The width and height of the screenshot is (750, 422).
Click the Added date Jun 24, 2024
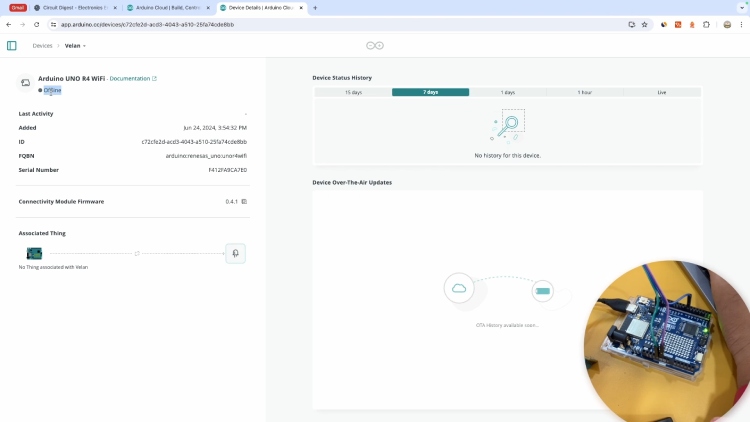215,128
